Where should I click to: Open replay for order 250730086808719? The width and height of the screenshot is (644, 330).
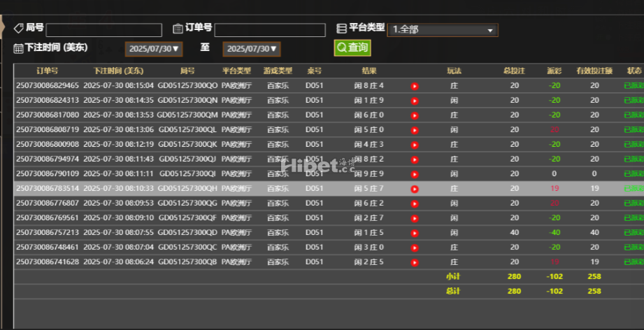(x=414, y=130)
